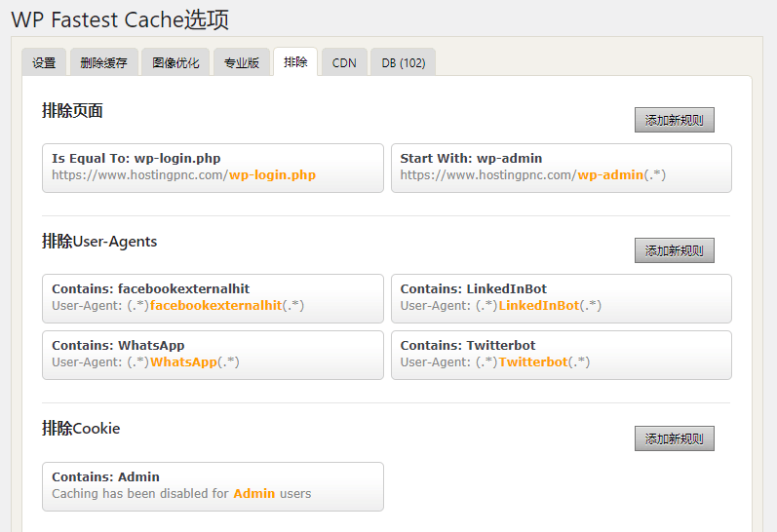Switch to the 删除缓存 tab

coord(103,62)
